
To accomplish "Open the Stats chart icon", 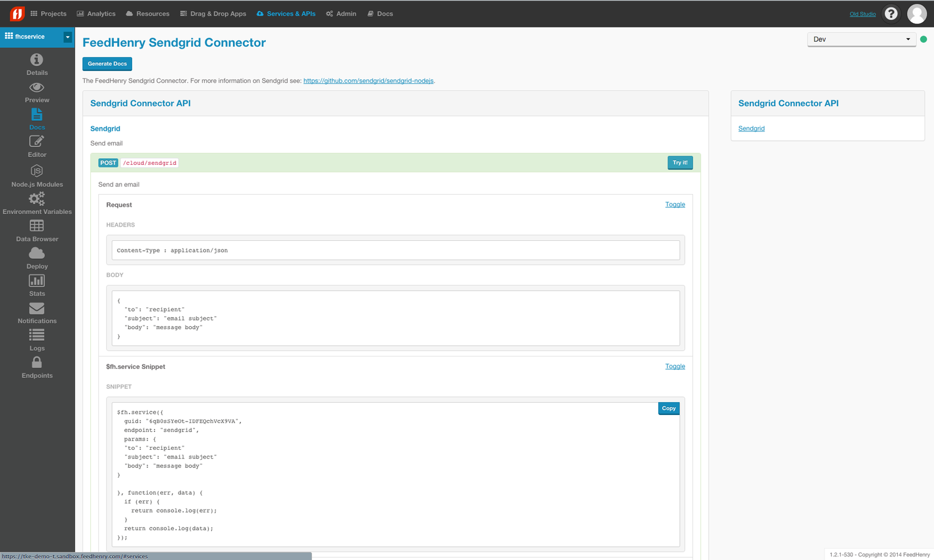I will [x=37, y=281].
